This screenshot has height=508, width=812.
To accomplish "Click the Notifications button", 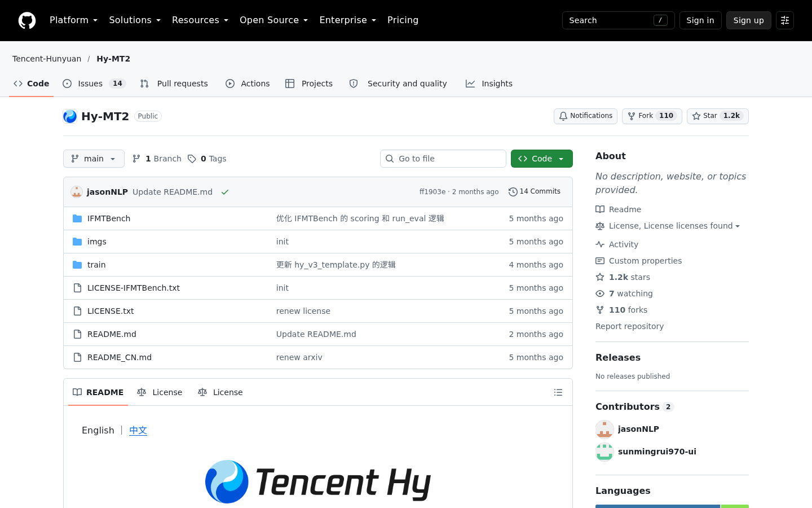I will [x=585, y=116].
